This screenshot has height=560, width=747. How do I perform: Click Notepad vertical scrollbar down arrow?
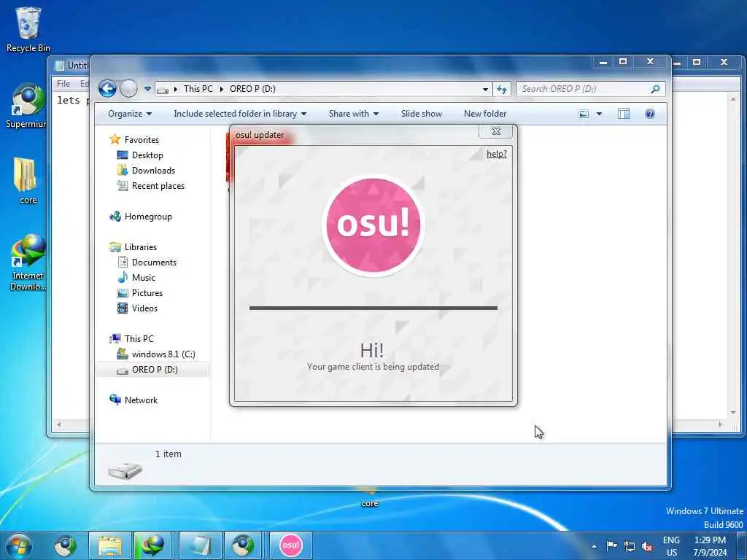(x=732, y=413)
